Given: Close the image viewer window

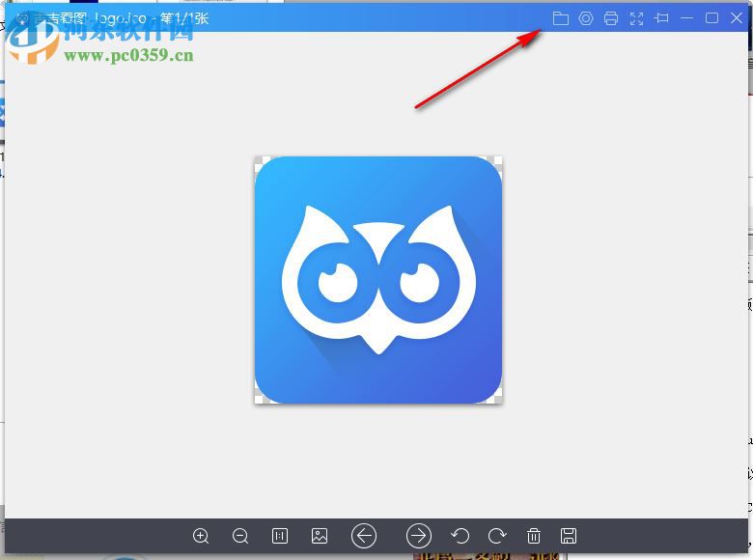Looking at the screenshot, I should coord(737,18).
